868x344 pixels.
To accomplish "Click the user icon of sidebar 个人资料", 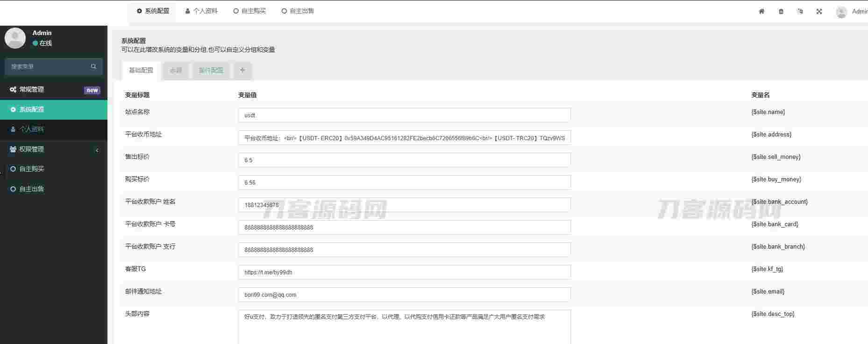I will click(13, 129).
